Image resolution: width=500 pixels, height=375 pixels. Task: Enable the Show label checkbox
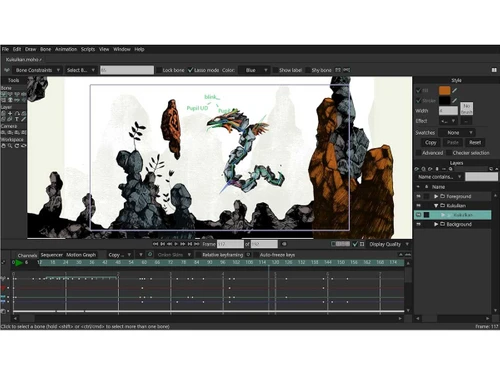[275, 70]
